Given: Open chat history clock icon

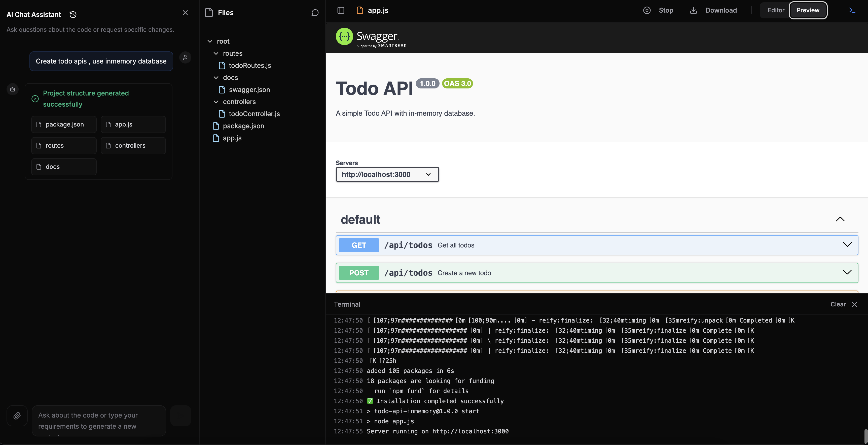Looking at the screenshot, I should pyautogui.click(x=73, y=15).
